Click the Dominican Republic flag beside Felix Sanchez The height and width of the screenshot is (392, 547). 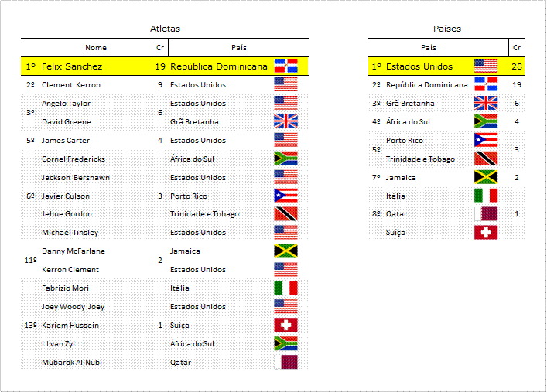[x=285, y=66]
